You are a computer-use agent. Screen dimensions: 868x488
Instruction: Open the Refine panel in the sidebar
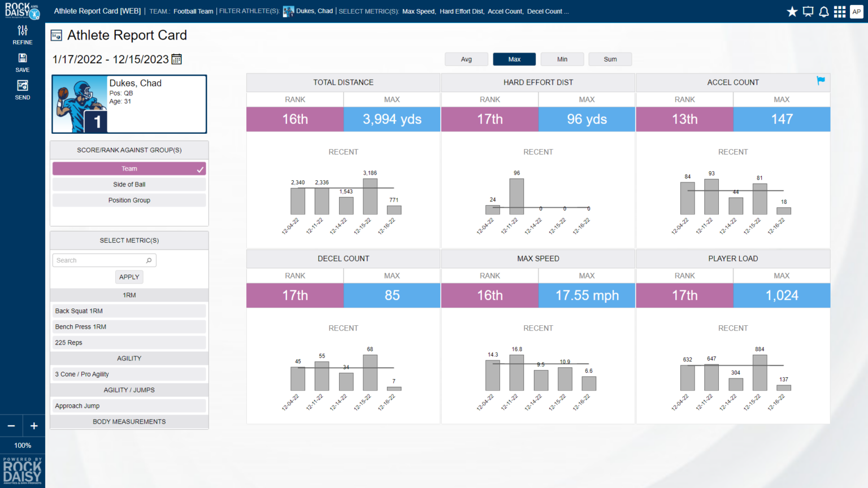[22, 35]
